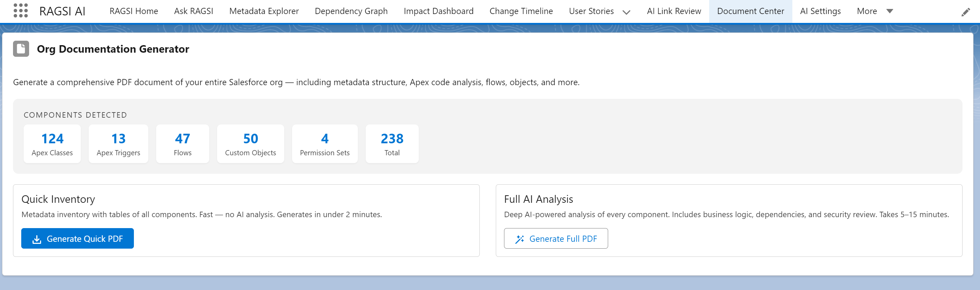The image size is (980, 290).
Task: Open the App Launcher grid icon
Action: [21, 11]
